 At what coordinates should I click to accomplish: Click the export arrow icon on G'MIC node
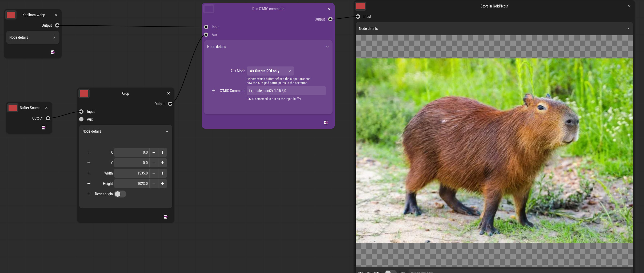tap(326, 122)
